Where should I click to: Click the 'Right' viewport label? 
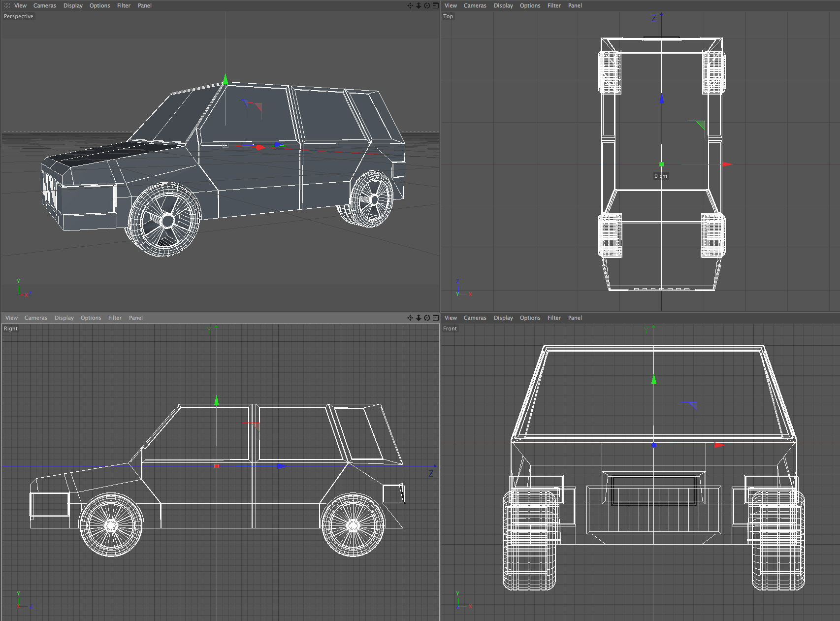tap(11, 328)
